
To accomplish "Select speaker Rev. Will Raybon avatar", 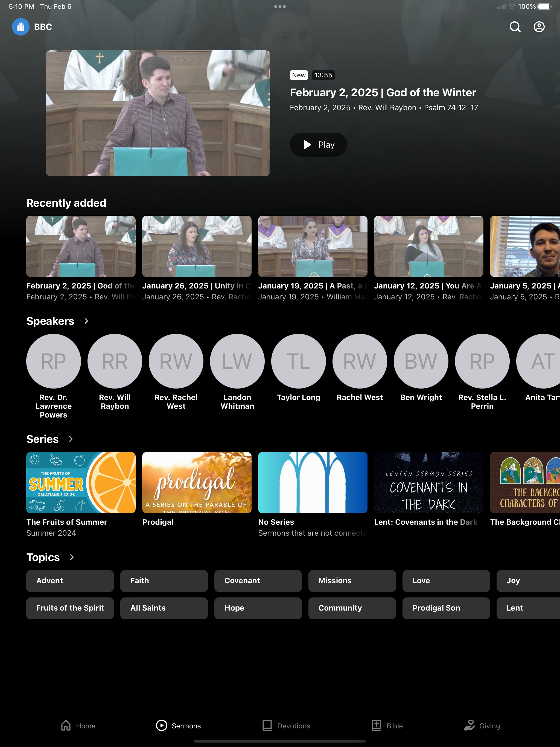I will coord(115,361).
